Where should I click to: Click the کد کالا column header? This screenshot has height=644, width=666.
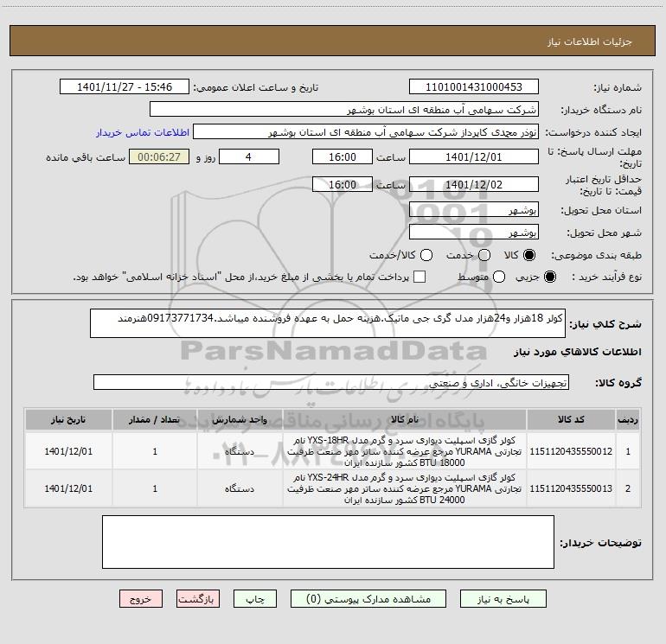pyautogui.click(x=571, y=419)
